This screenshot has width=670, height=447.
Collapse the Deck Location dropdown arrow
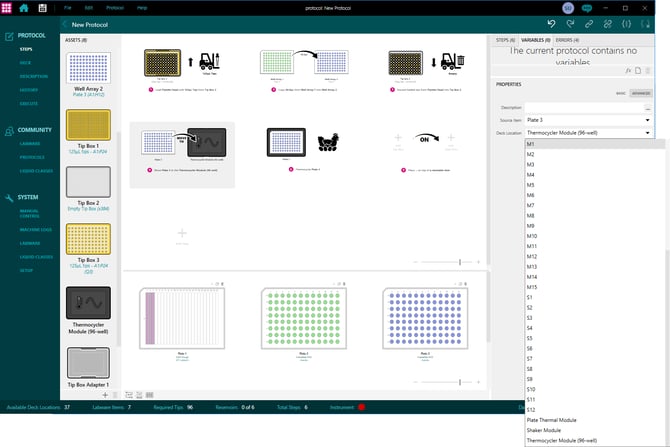pos(647,133)
